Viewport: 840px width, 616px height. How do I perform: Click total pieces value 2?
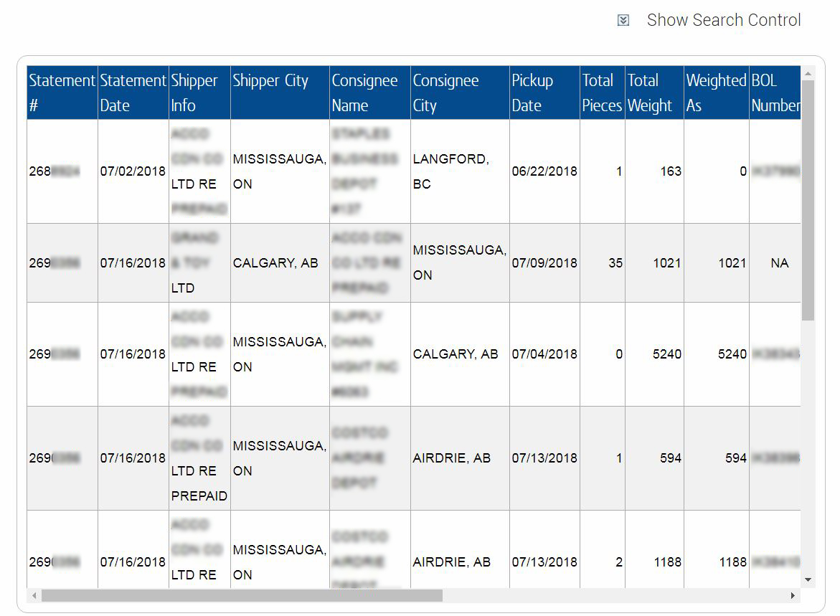619,562
